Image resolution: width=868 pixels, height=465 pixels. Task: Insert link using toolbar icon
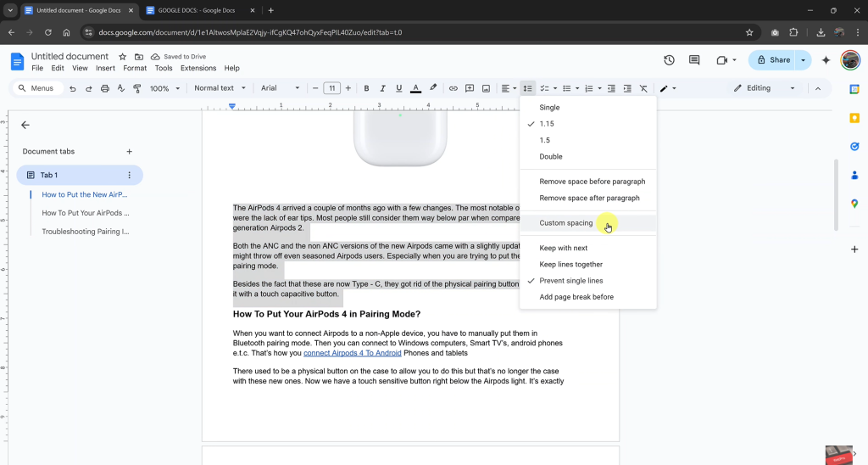point(453,88)
